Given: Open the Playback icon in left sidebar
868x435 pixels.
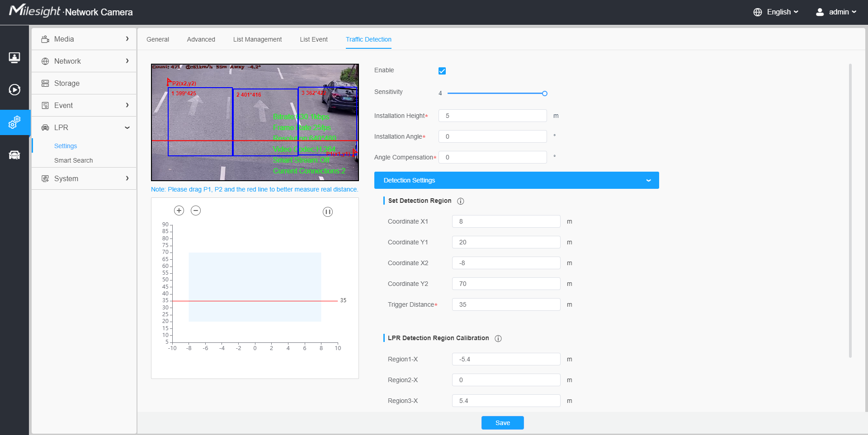Looking at the screenshot, I should pyautogui.click(x=14, y=90).
